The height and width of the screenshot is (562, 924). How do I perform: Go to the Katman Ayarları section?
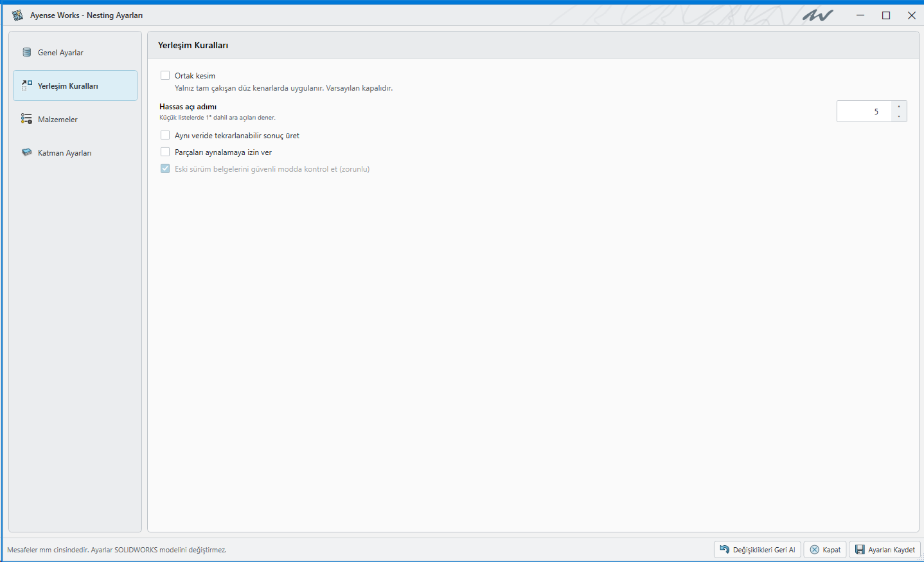coord(75,152)
